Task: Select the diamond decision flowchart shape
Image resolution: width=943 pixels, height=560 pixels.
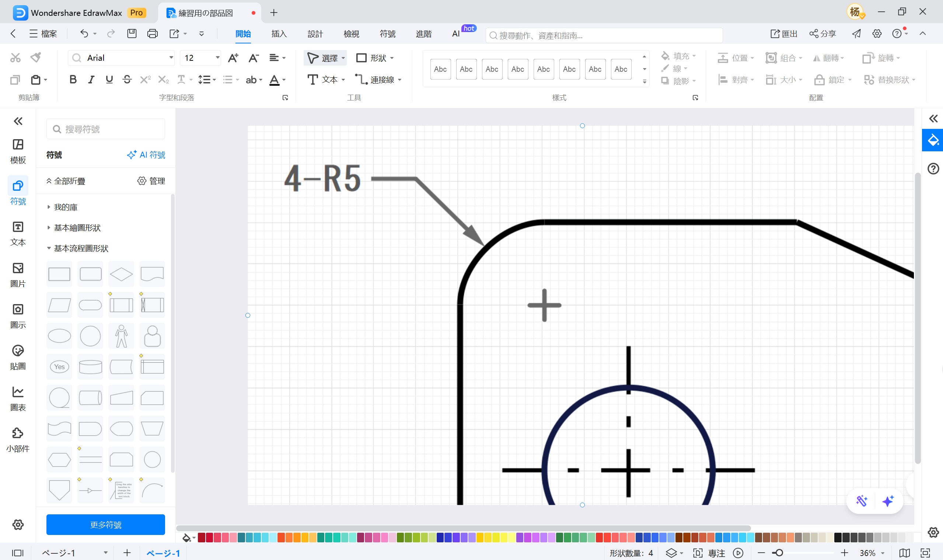Action: pos(121,274)
